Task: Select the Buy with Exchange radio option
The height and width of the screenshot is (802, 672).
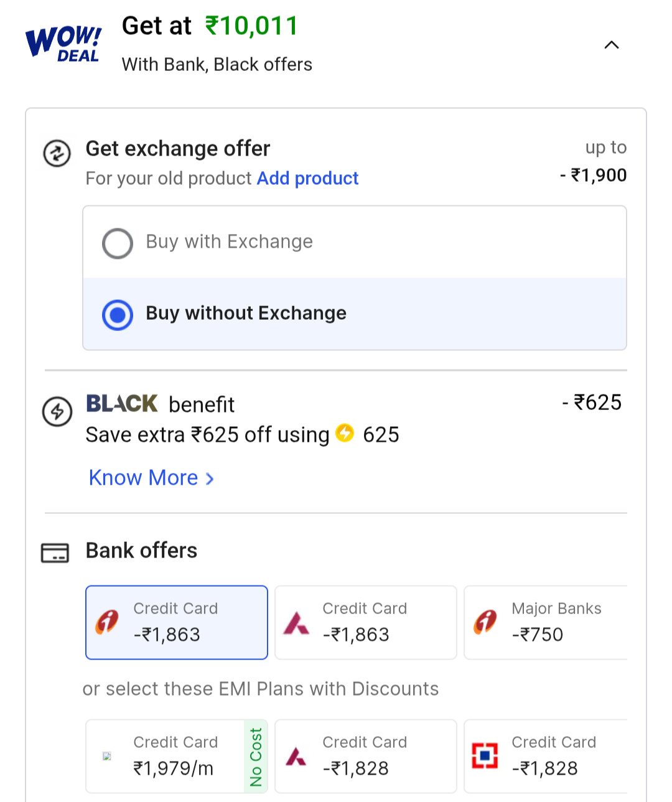Action: (x=355, y=242)
